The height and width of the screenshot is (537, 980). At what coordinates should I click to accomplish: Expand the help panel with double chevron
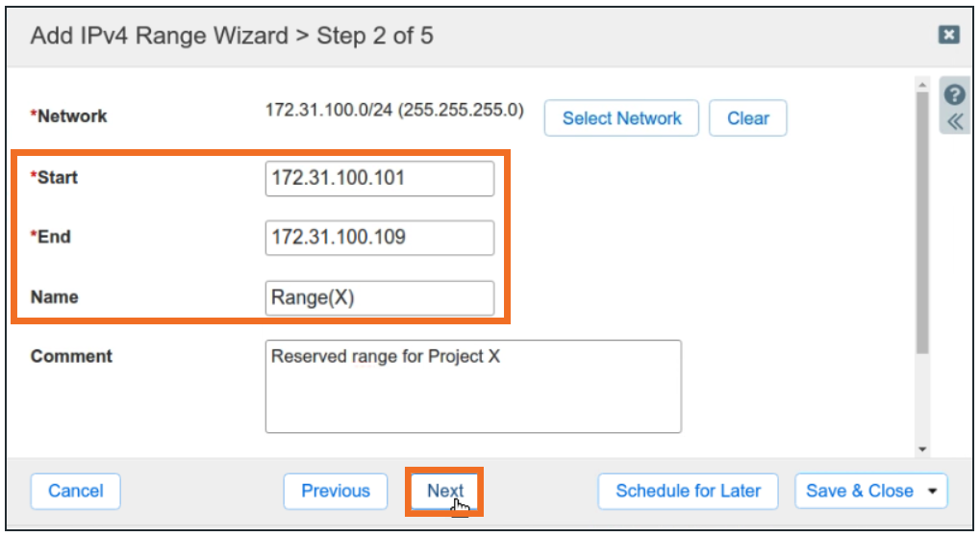click(x=955, y=121)
